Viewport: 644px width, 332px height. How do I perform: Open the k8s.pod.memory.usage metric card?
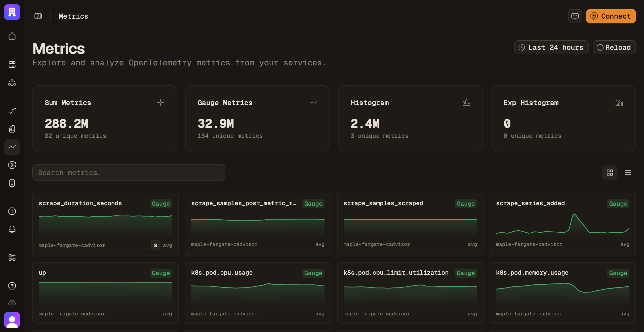(x=563, y=293)
